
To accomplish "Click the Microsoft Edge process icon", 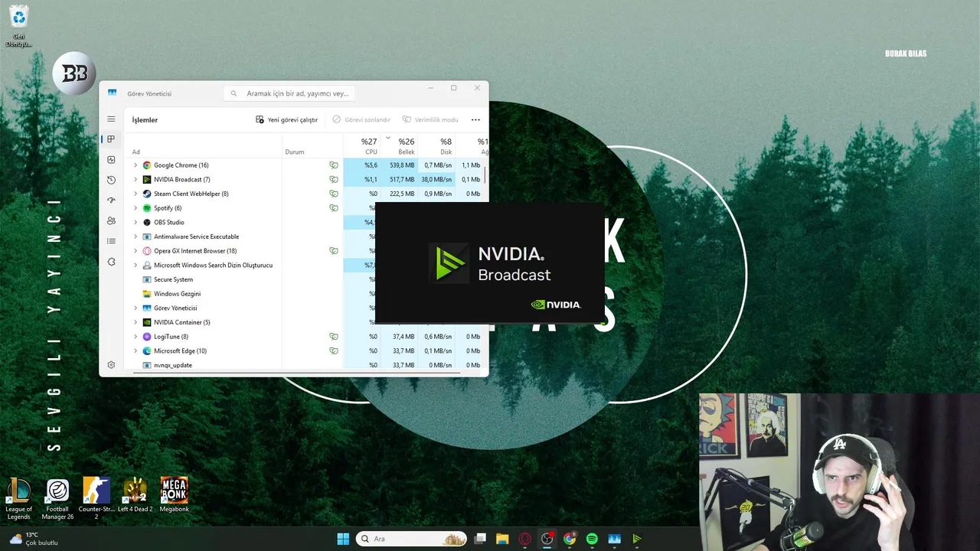I will [147, 351].
